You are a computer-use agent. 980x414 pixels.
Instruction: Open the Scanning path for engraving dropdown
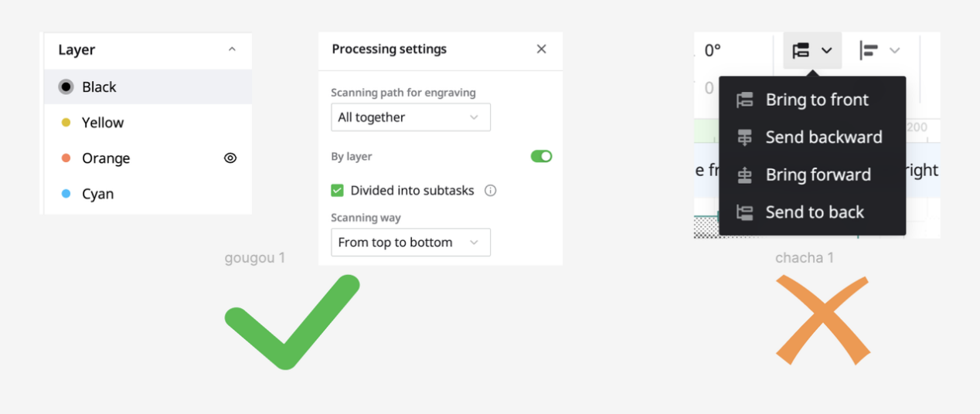pyautogui.click(x=410, y=117)
